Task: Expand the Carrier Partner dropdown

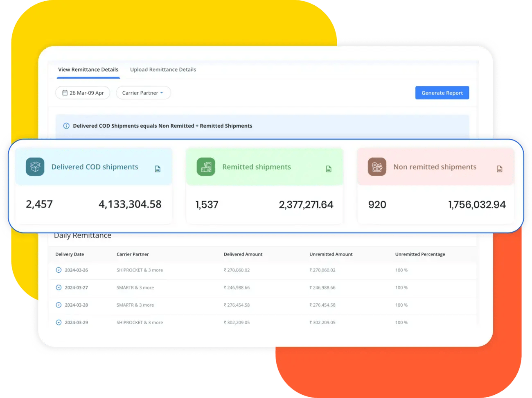Action: (143, 93)
